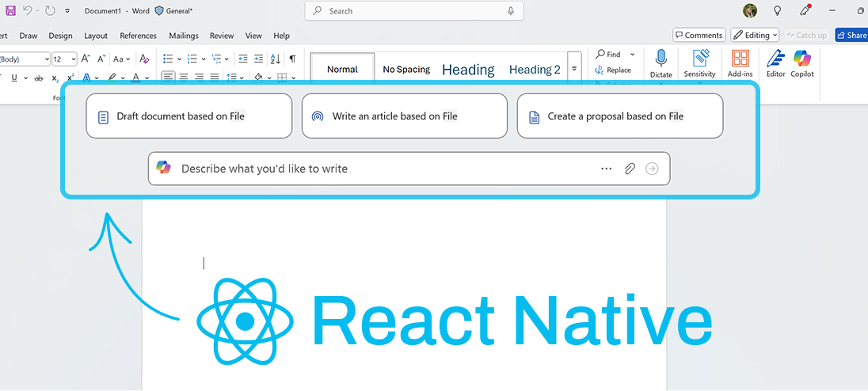Toggle strikethrough formatting
Viewport: 868px width, 391px height.
tap(39, 78)
